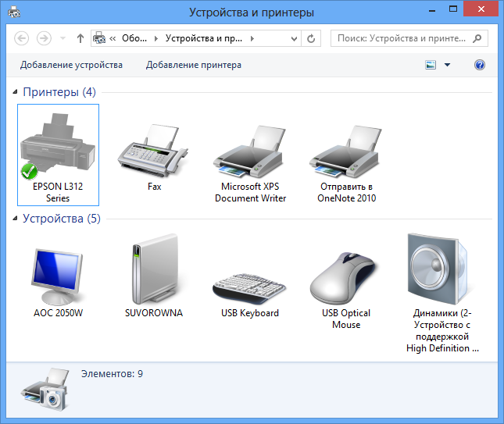Maximize the Устройства и принтеры window
Screen dimensions: 504x424
pyautogui.click(x=453, y=9)
